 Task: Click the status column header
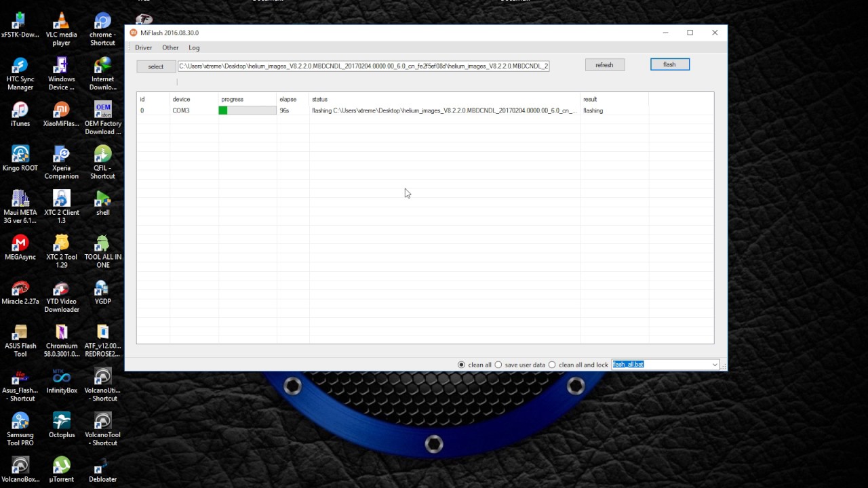pyautogui.click(x=445, y=99)
